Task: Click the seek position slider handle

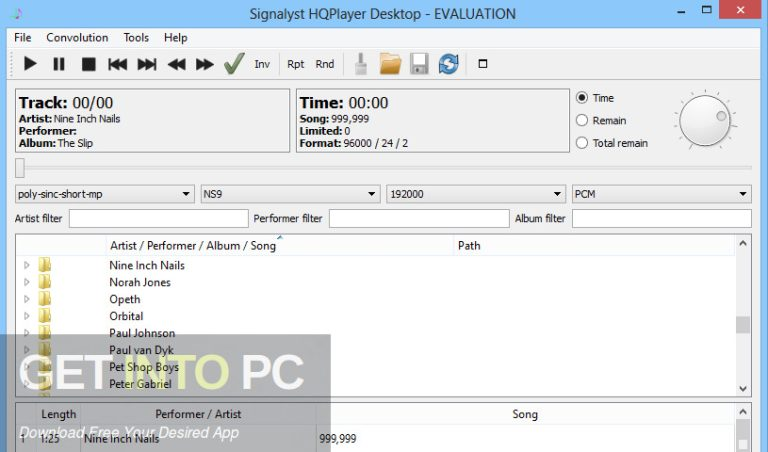Action: pos(20,167)
